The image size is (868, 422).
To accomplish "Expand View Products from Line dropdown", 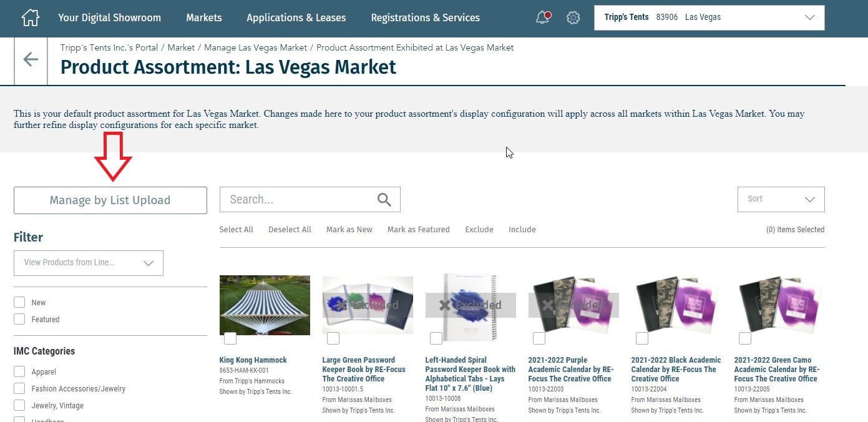I will [89, 263].
